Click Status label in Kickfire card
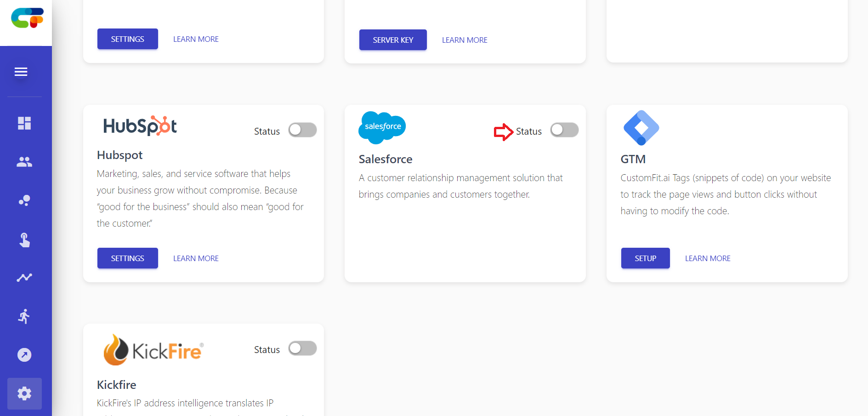The image size is (868, 416). [x=267, y=350]
